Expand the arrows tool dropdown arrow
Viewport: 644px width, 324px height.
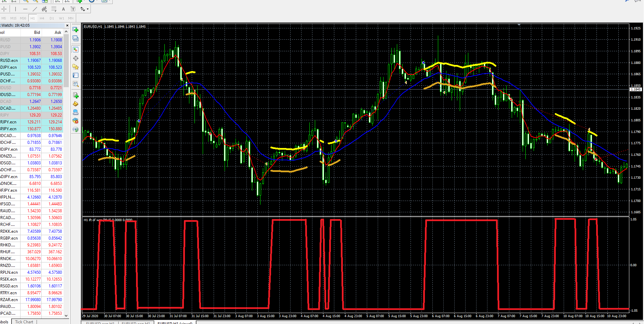(x=88, y=9)
